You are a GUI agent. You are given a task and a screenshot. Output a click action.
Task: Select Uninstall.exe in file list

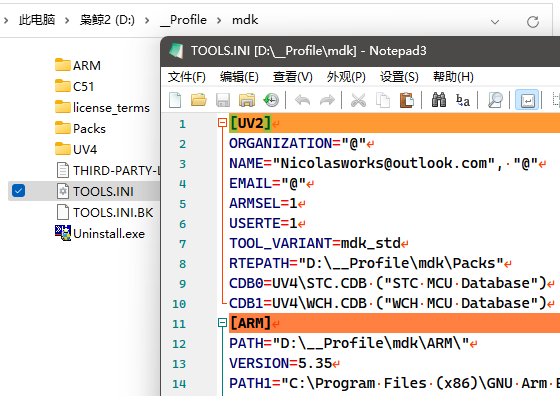point(100,233)
